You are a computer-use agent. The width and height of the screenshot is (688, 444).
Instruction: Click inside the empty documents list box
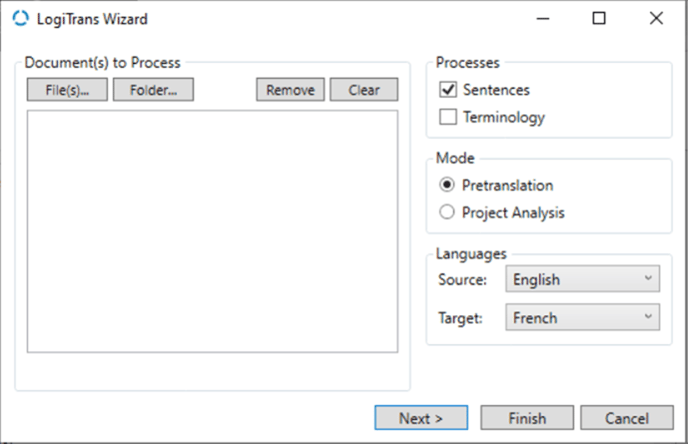click(212, 231)
